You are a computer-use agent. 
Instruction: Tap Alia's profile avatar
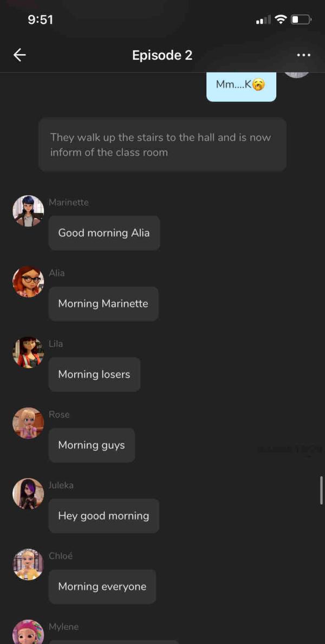(28, 281)
